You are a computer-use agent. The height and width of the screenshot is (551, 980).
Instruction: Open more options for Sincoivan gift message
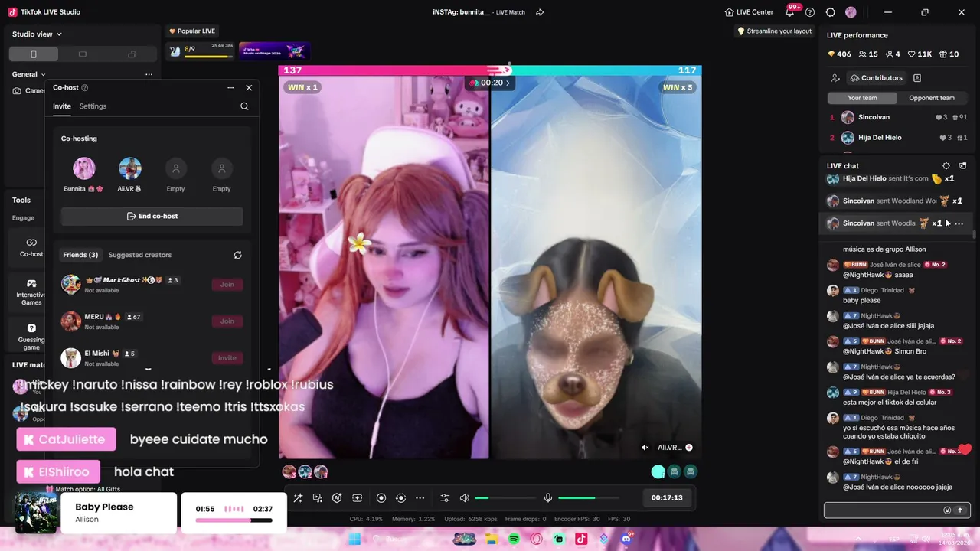[x=959, y=223]
